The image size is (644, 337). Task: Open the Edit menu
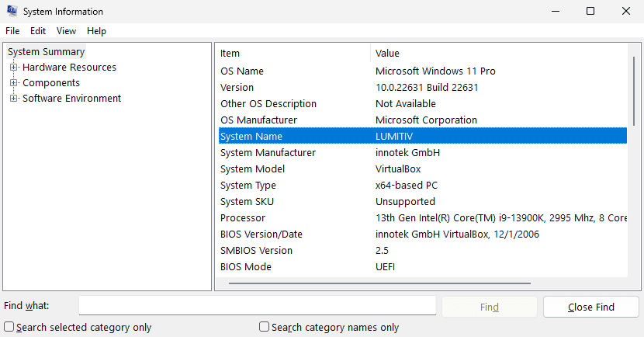[x=38, y=31]
